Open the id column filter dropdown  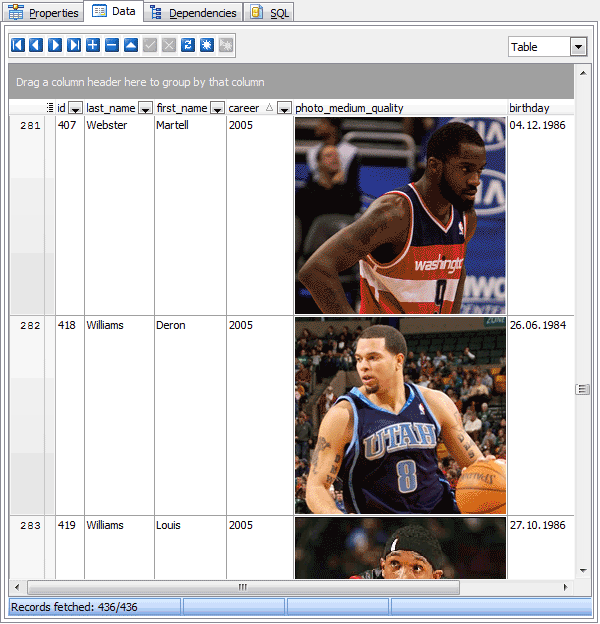75,108
